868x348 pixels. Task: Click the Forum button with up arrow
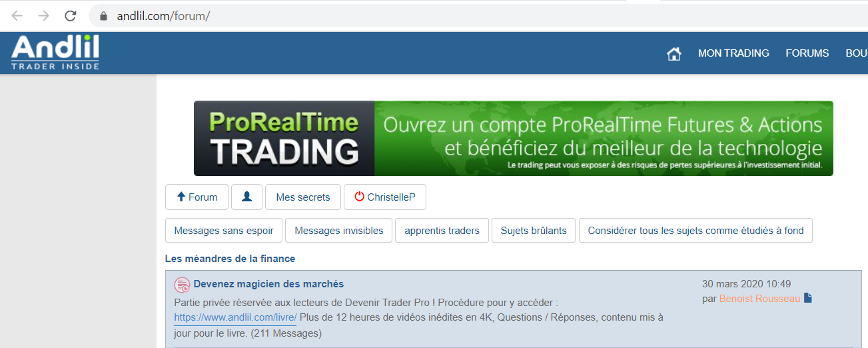(197, 197)
